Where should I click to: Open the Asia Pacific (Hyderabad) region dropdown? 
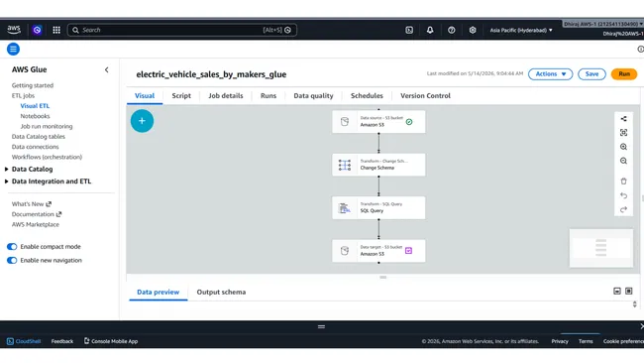[521, 30]
